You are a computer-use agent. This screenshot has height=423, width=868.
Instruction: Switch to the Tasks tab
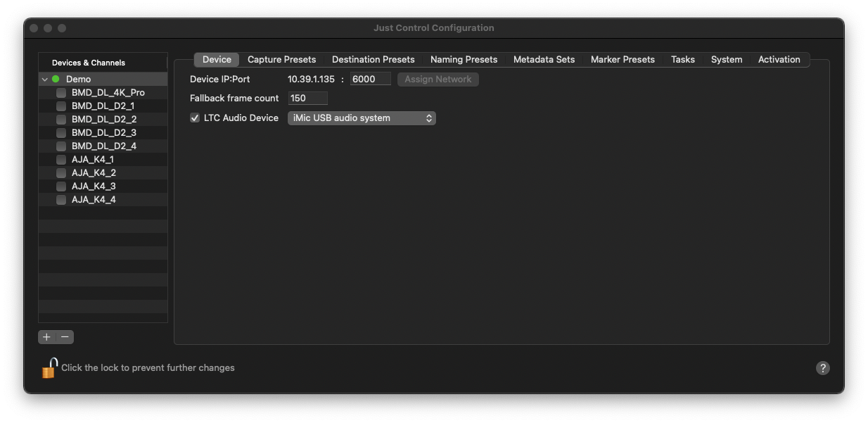point(683,60)
